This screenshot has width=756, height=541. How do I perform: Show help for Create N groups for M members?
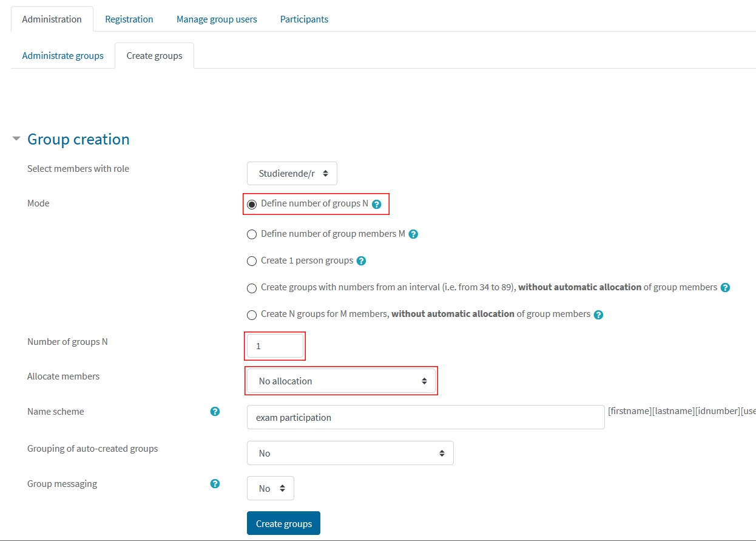coord(598,315)
